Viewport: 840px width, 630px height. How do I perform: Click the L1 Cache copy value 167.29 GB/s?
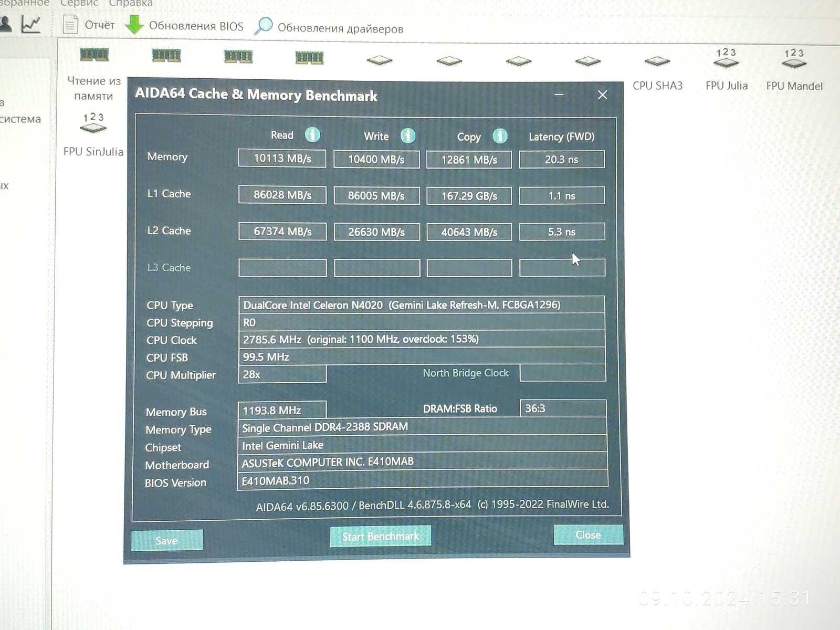pos(469,196)
